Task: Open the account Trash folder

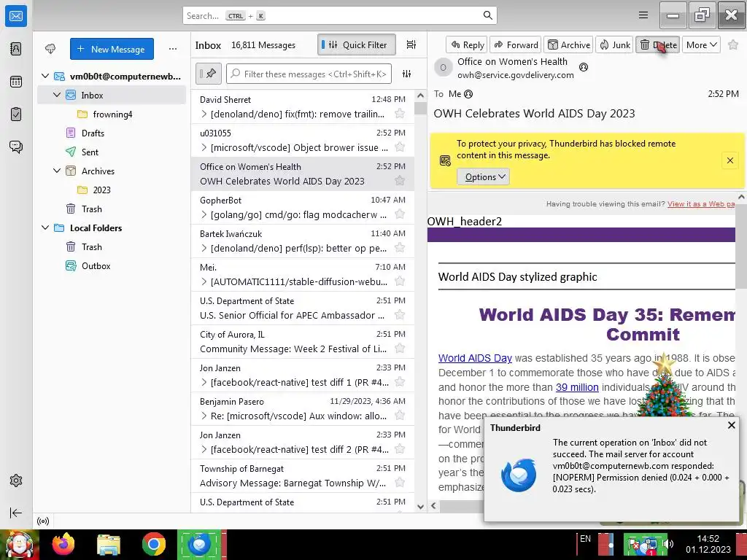Action: (91, 209)
